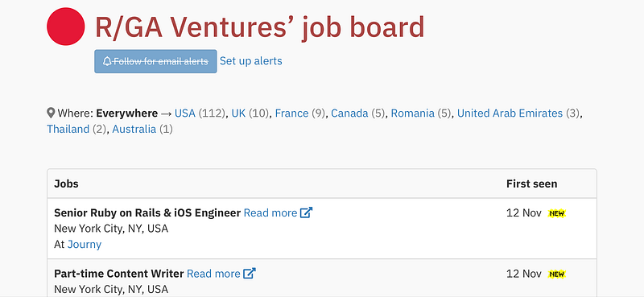Open the external link icon for Content Writer job
The height and width of the screenshot is (297, 644).
[x=250, y=273]
